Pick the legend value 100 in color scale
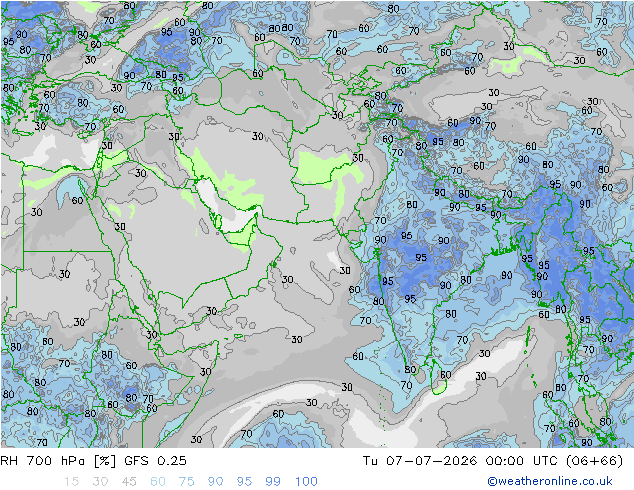The image size is (634, 490). tap(306, 482)
